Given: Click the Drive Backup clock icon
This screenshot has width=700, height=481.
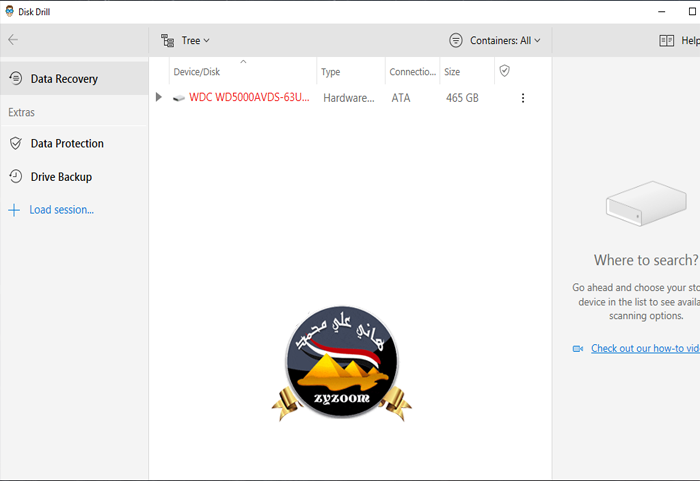Looking at the screenshot, I should 16,176.
